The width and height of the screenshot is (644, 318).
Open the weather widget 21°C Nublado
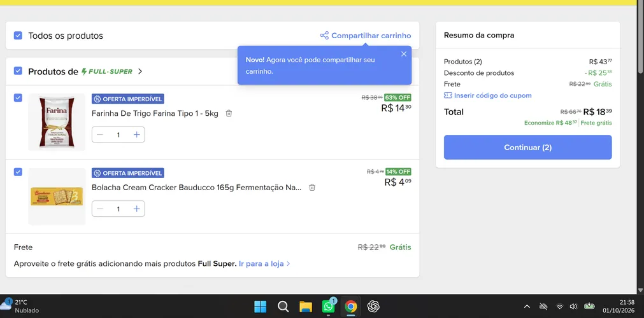pos(20,306)
